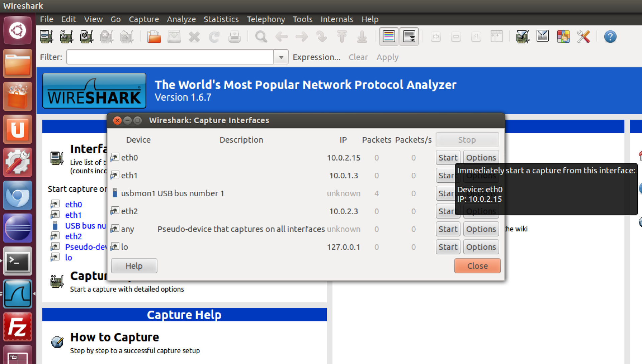642x364 pixels.
Task: Open the list available capture interfaces toolbar icon
Action: tap(46, 37)
